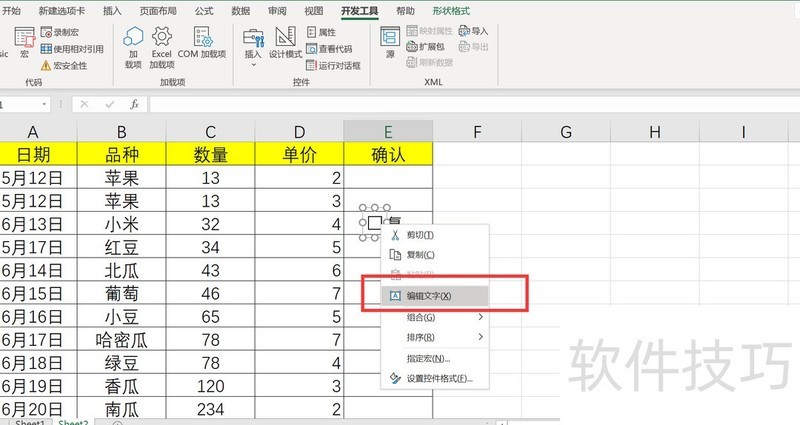Click XML Export (导出)

pyautogui.click(x=473, y=46)
